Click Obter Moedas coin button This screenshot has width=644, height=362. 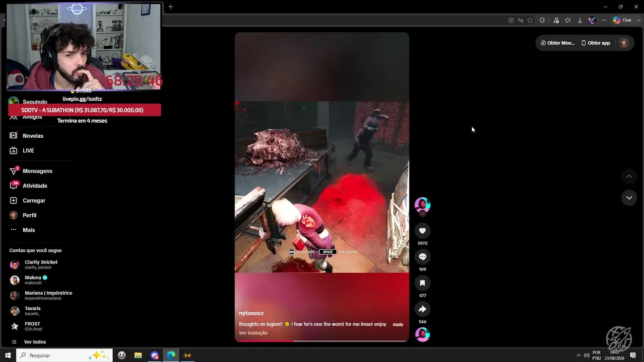(x=557, y=43)
